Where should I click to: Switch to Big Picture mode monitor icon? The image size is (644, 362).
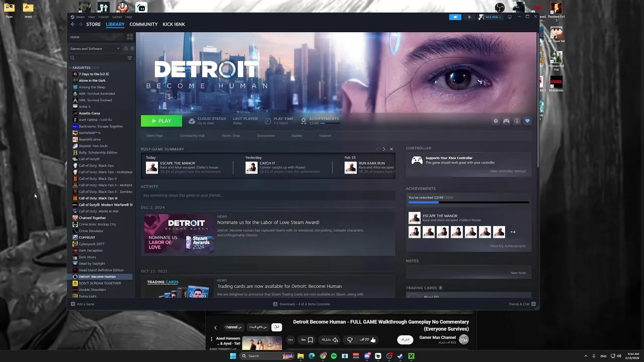pos(509,17)
